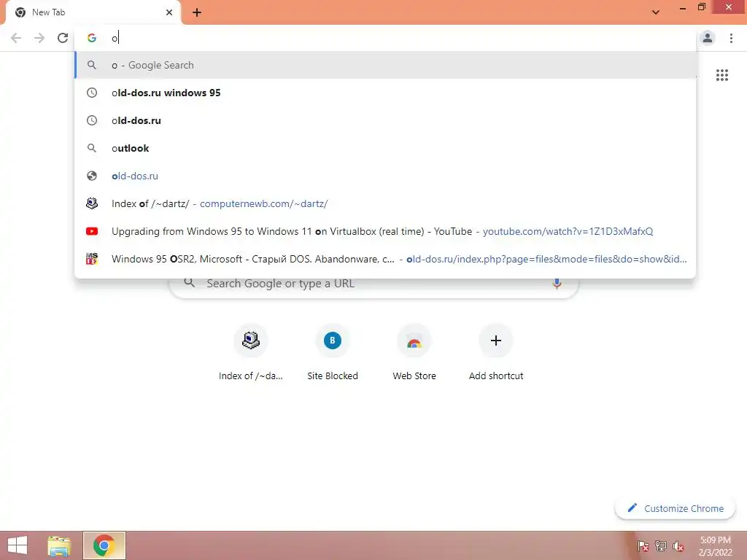Open the tab search chevron

click(656, 12)
